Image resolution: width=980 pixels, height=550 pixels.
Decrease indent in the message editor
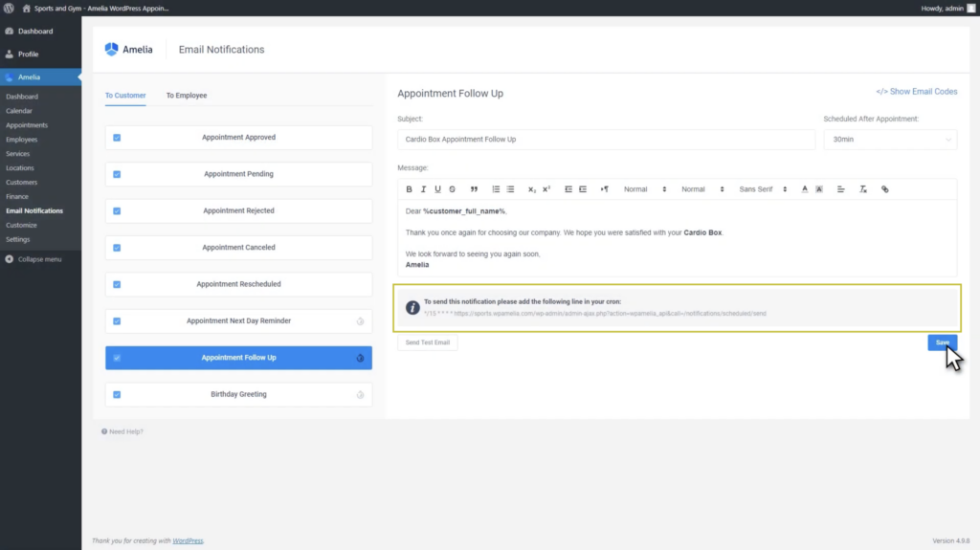click(568, 189)
